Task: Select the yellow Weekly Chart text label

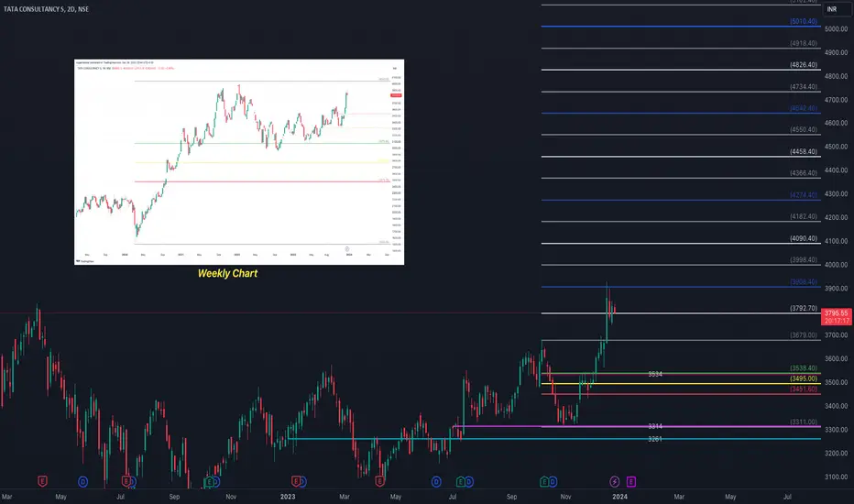Action: pyautogui.click(x=227, y=273)
